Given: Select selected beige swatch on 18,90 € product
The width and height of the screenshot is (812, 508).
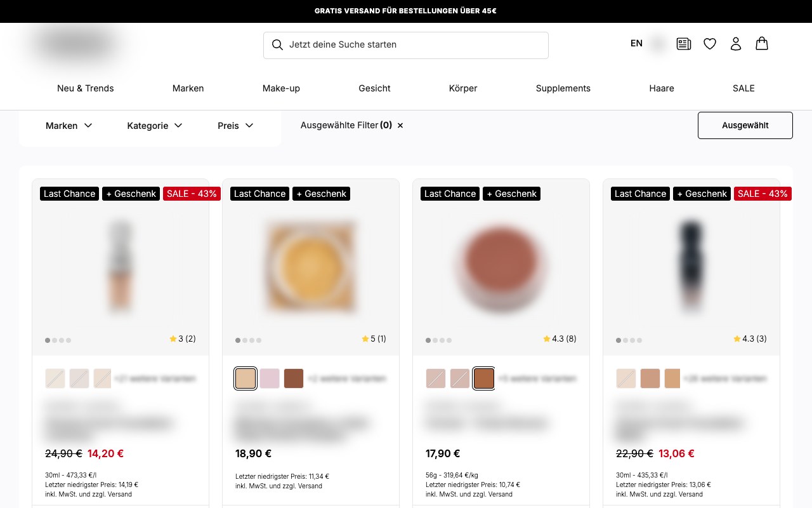Looking at the screenshot, I should pyautogui.click(x=246, y=378).
